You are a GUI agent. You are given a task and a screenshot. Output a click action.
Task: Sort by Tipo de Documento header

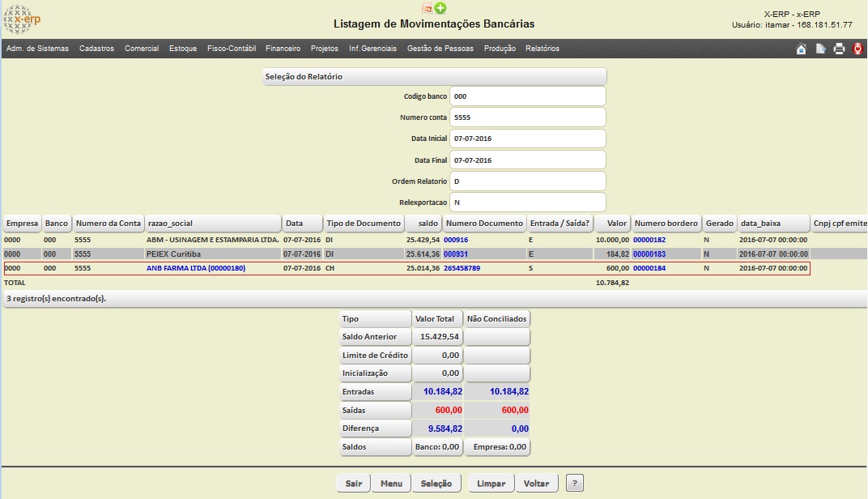click(x=363, y=224)
